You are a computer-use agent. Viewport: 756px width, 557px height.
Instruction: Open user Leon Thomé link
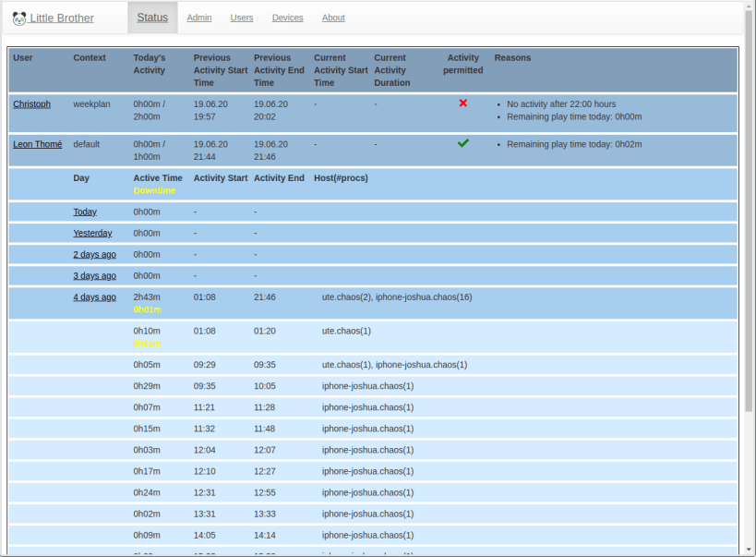(38, 144)
